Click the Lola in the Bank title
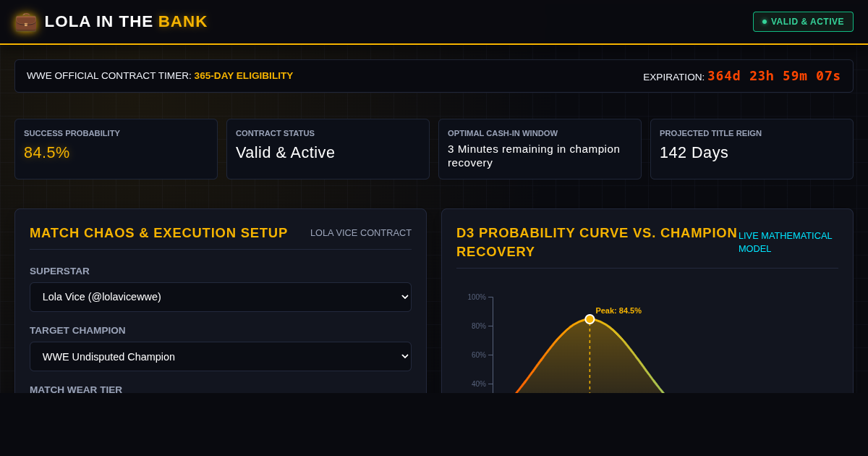Viewport: 868px width, 456px height. (126, 22)
